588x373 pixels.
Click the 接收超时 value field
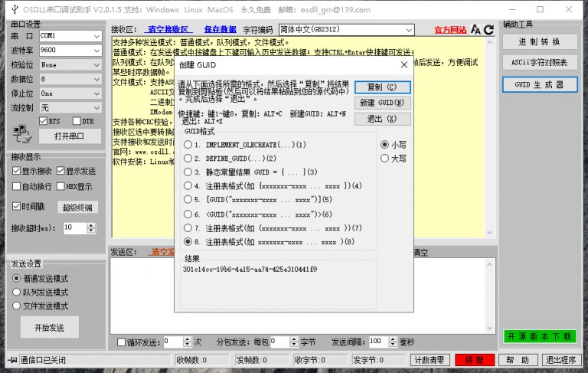coord(75,227)
